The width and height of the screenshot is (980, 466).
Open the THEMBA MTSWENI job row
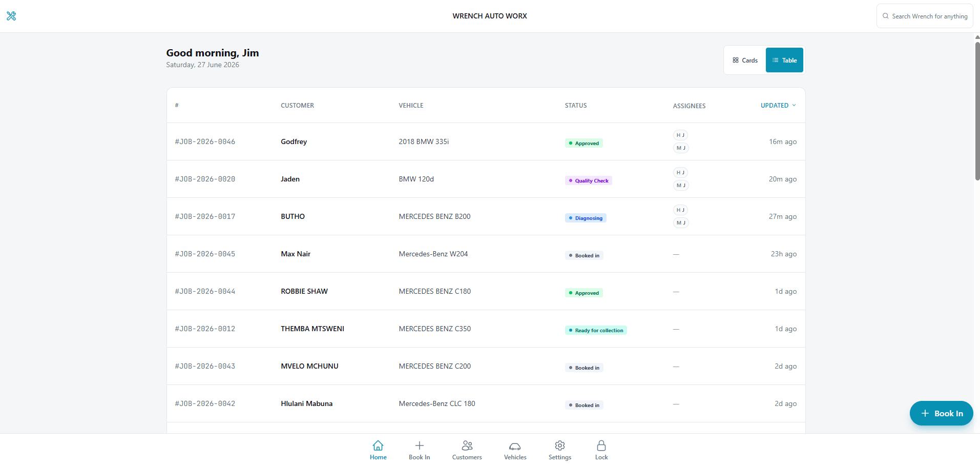pyautogui.click(x=486, y=329)
